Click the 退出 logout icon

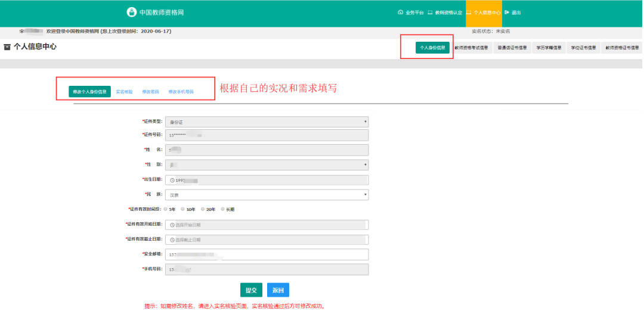(x=506, y=13)
